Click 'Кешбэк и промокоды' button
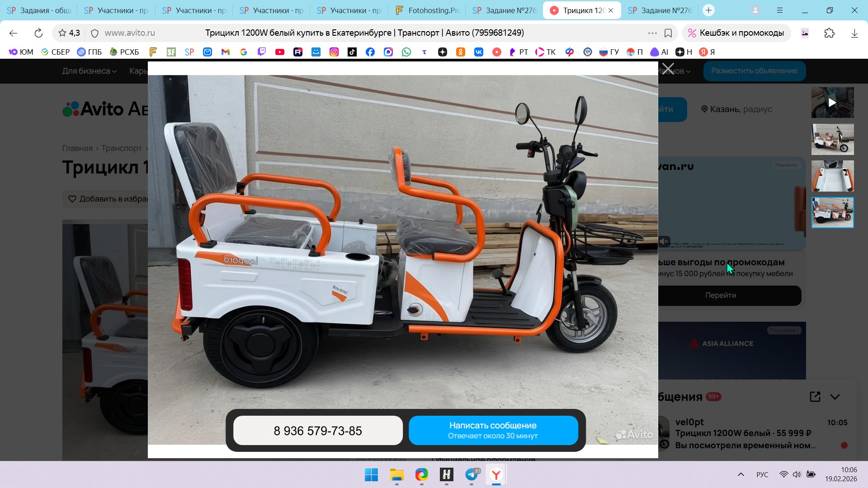 736,33
